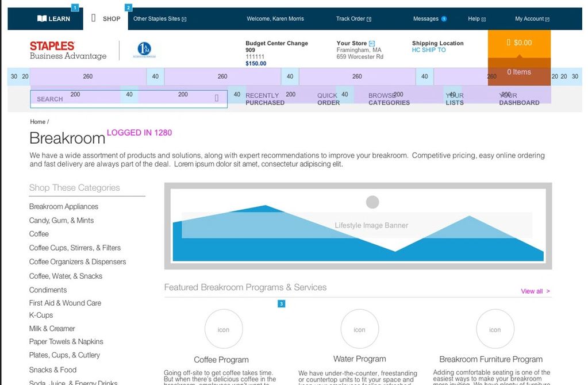
Task: Select the Budget Center Change heading
Action: pyautogui.click(x=276, y=43)
